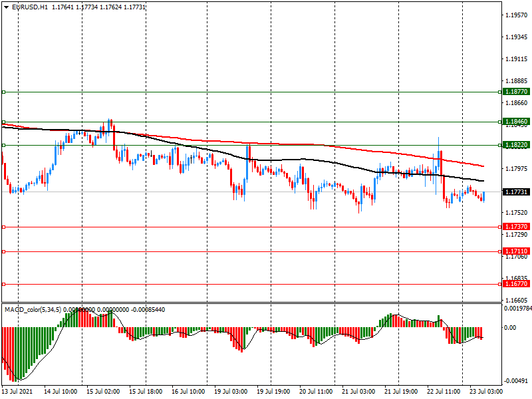Screen dimensions: 532x399
Task: Click the 1.19345 price scale value
Action: pos(517,37)
